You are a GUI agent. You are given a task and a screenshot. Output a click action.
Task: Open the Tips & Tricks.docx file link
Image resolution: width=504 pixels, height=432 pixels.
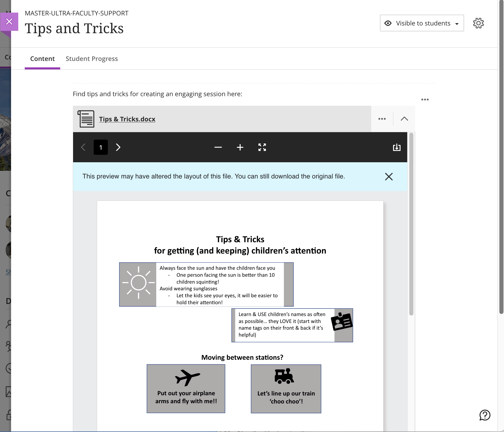[x=127, y=119]
